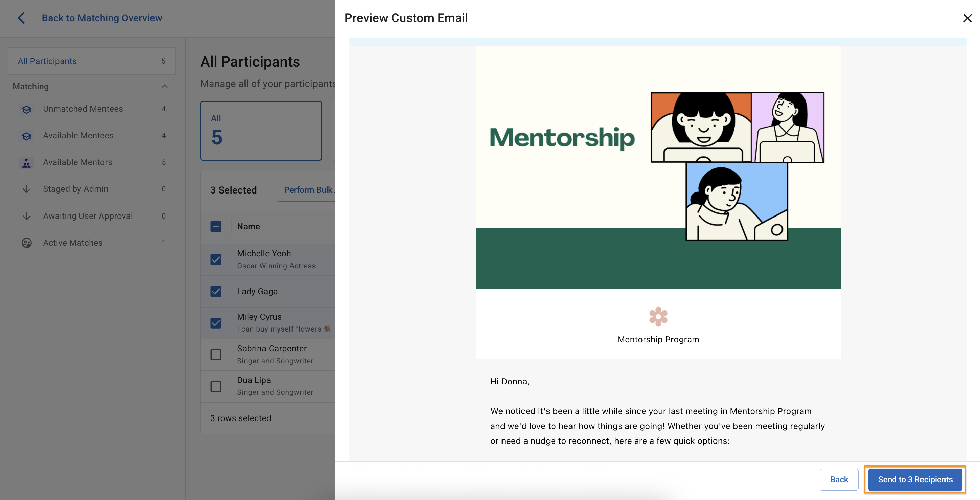Image resolution: width=980 pixels, height=500 pixels.
Task: Click Send to 3 Recipients button
Action: click(914, 479)
